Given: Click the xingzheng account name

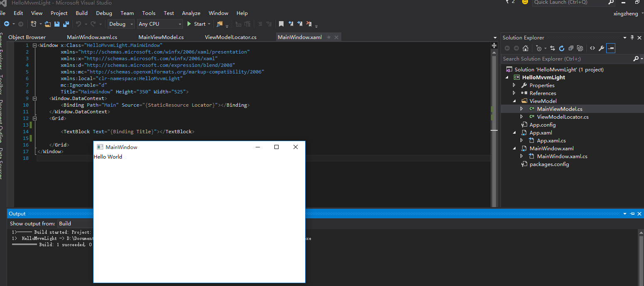Looking at the screenshot, I should 626,14.
